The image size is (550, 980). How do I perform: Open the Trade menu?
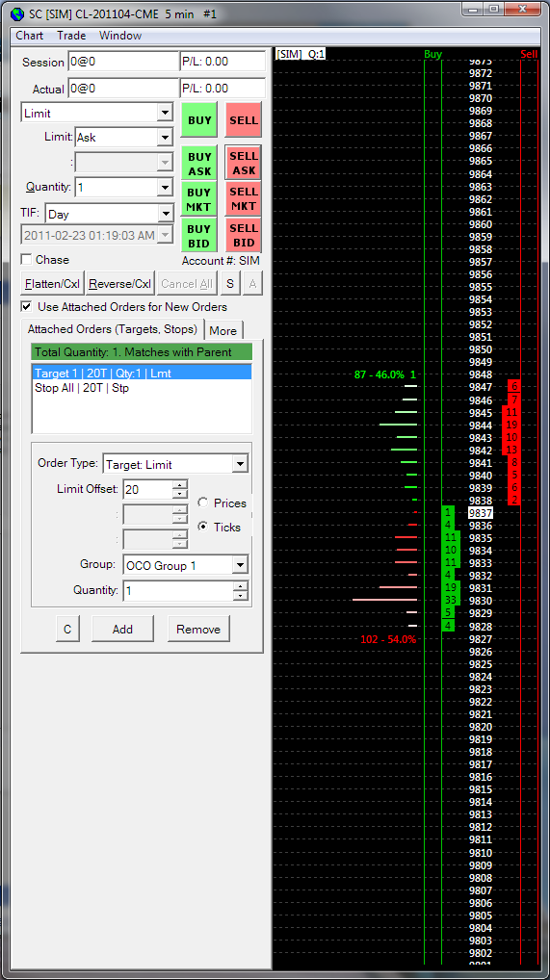tap(71, 36)
